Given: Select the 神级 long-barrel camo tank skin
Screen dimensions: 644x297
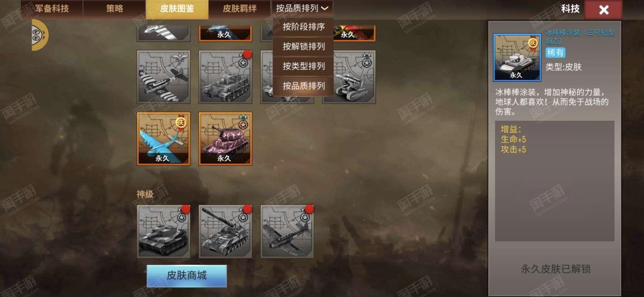Looking at the screenshot, I should [225, 231].
